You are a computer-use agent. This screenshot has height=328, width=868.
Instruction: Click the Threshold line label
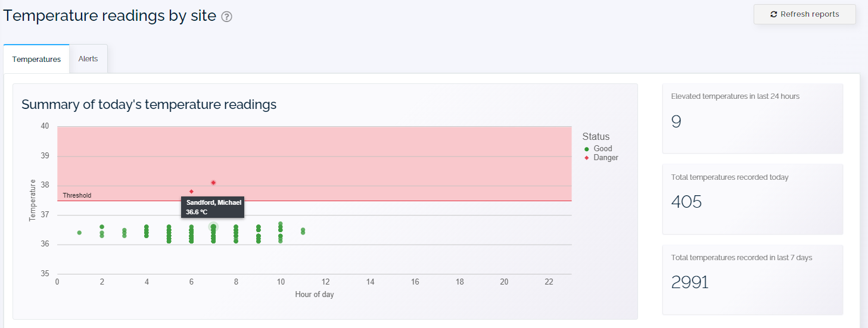pos(77,195)
